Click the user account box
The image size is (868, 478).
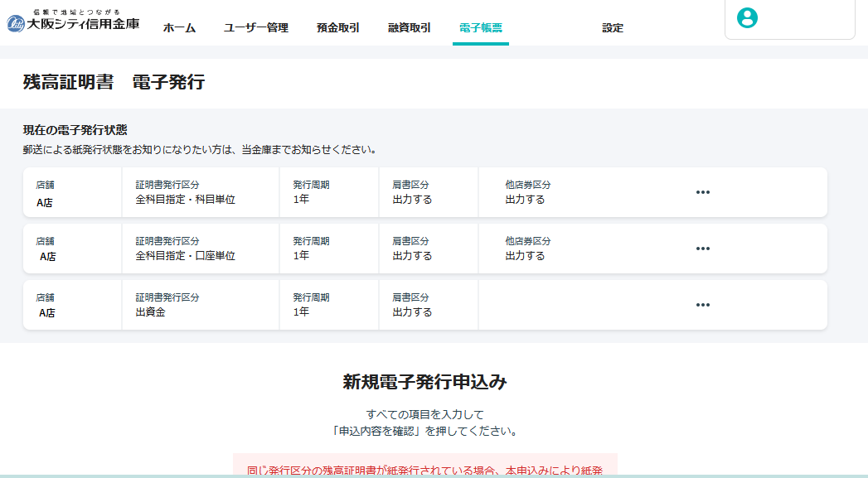point(789,19)
